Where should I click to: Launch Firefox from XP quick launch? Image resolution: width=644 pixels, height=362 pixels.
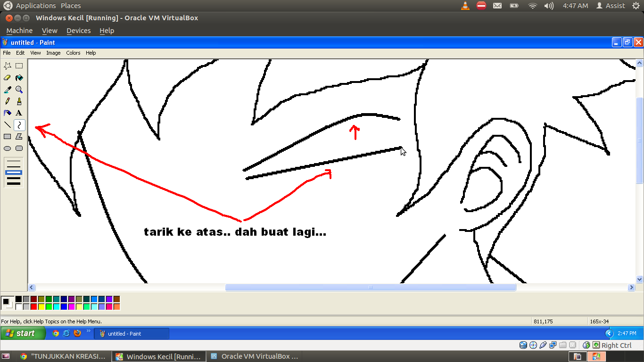pos(77,333)
